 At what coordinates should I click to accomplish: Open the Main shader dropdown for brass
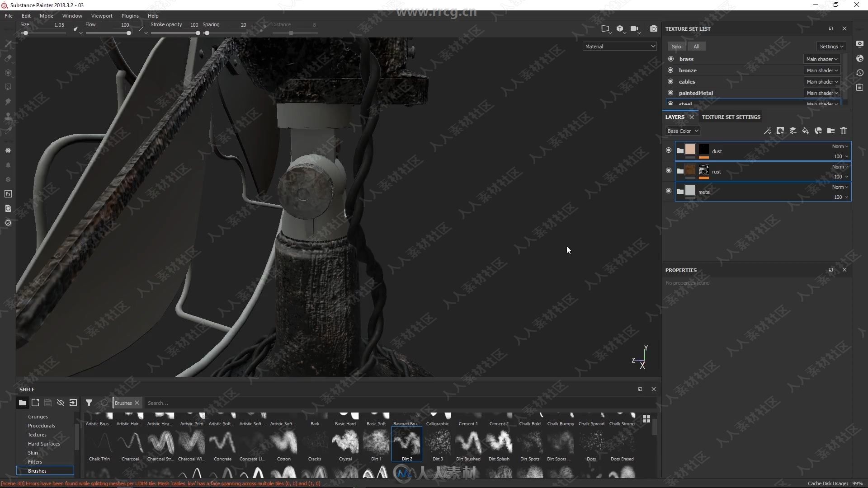821,58
